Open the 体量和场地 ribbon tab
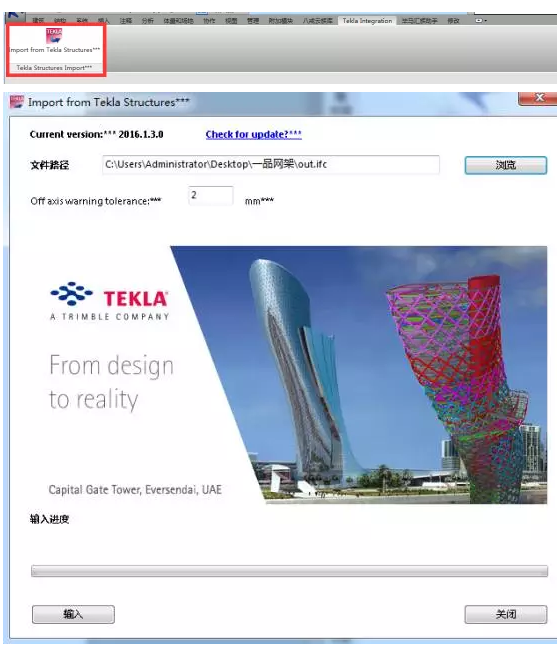559x647 pixels. [178, 21]
